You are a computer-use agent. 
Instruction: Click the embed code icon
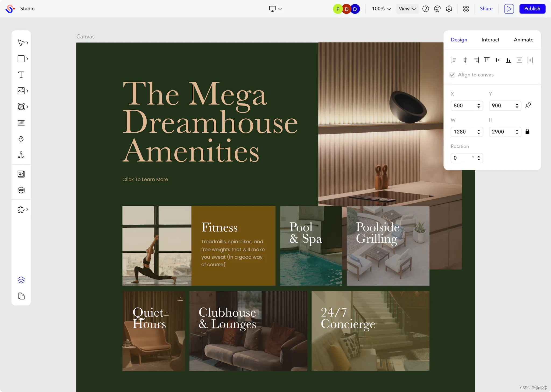point(21,174)
